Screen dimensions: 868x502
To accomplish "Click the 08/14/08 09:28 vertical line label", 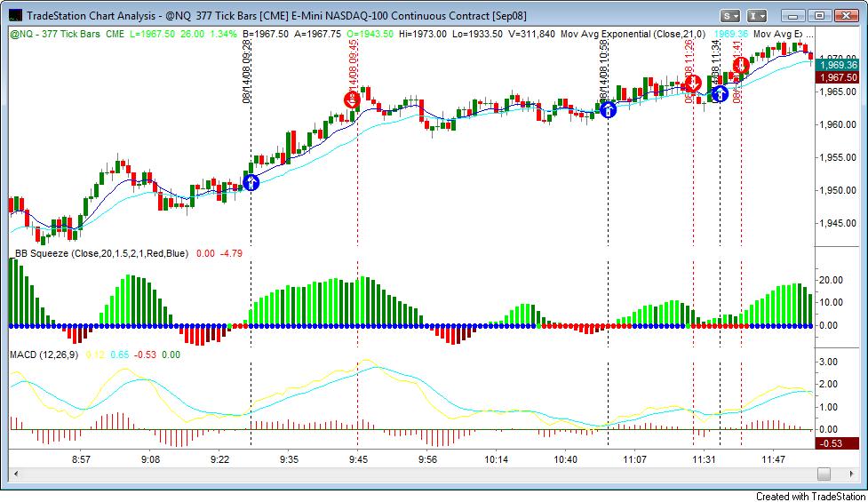I will click(x=247, y=71).
